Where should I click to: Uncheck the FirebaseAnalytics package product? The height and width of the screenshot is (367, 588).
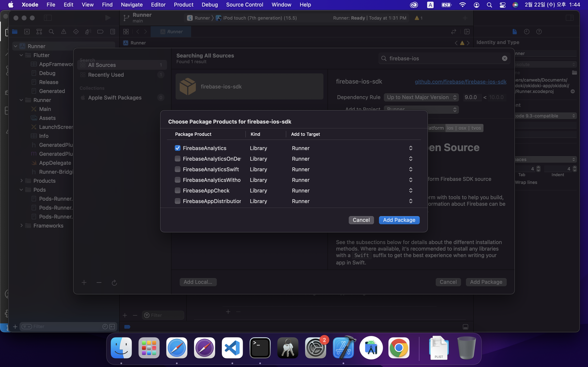(x=178, y=148)
